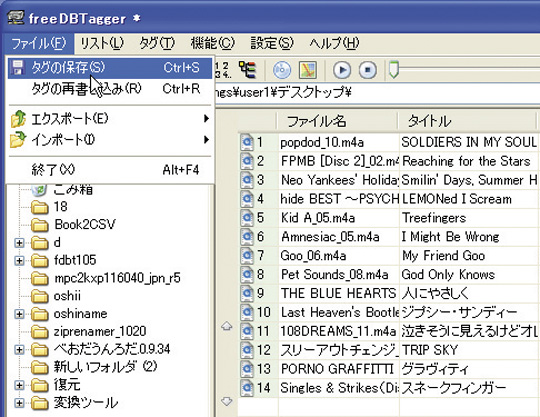540x417 pixels.
Task: Choose タグの保存(S) menu entry
Action: [x=110, y=68]
